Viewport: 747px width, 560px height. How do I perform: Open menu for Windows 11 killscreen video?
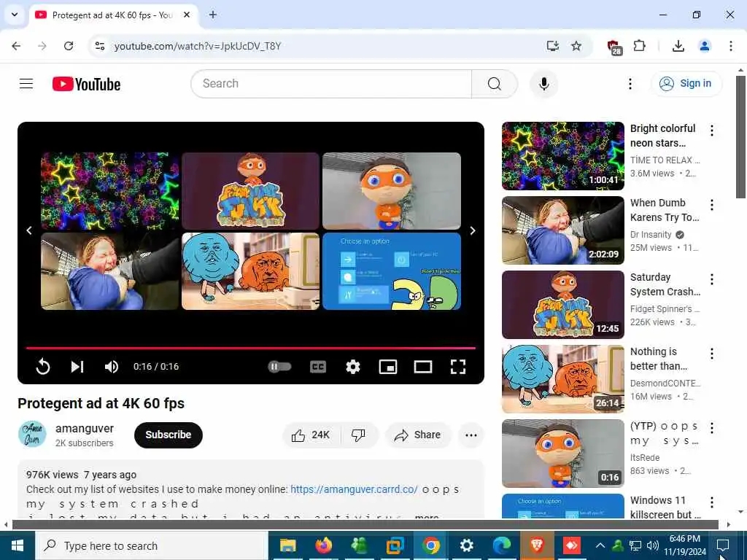[x=712, y=502]
